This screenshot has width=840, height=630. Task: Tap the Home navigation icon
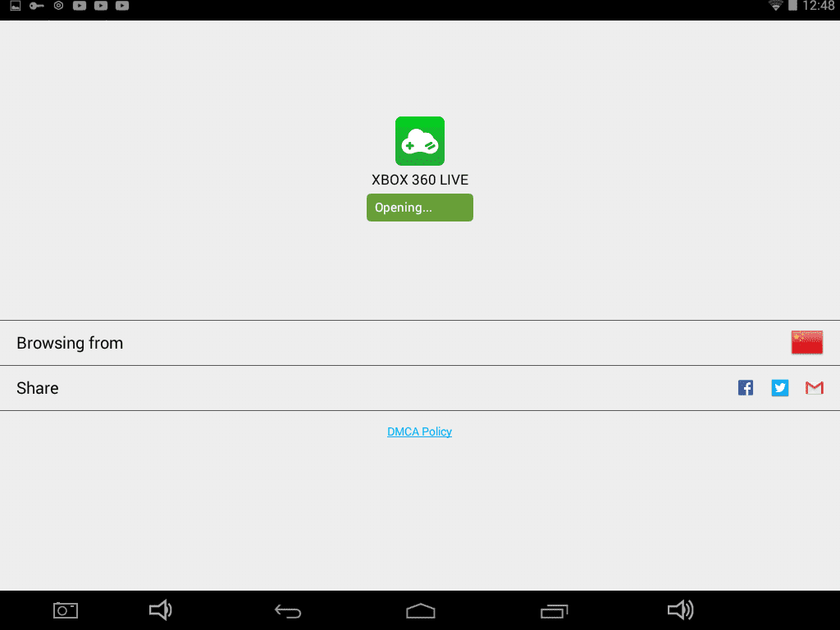(421, 610)
